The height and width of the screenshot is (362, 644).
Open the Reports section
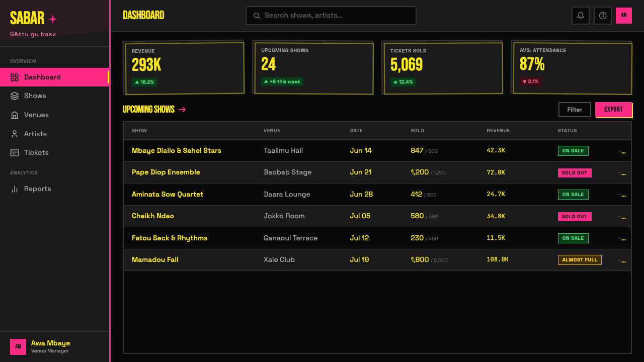[x=54, y=189]
